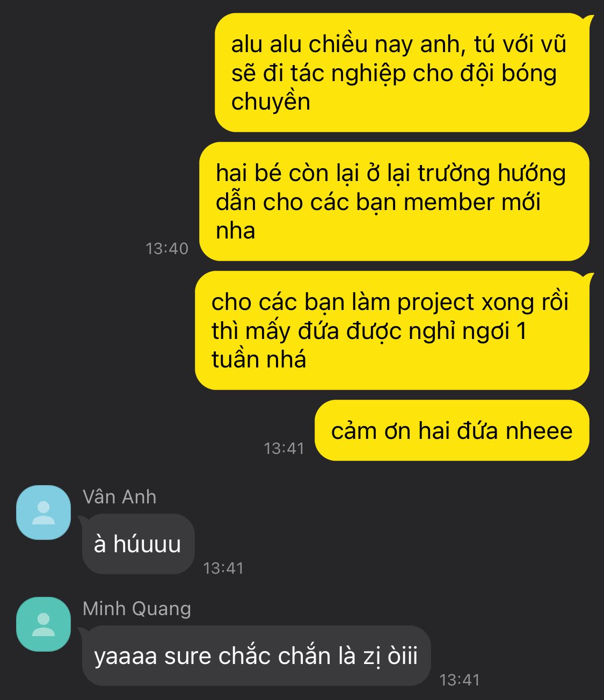The image size is (604, 700).
Task: Open Vân Anh's light blue profile avatar
Action: 43,512
